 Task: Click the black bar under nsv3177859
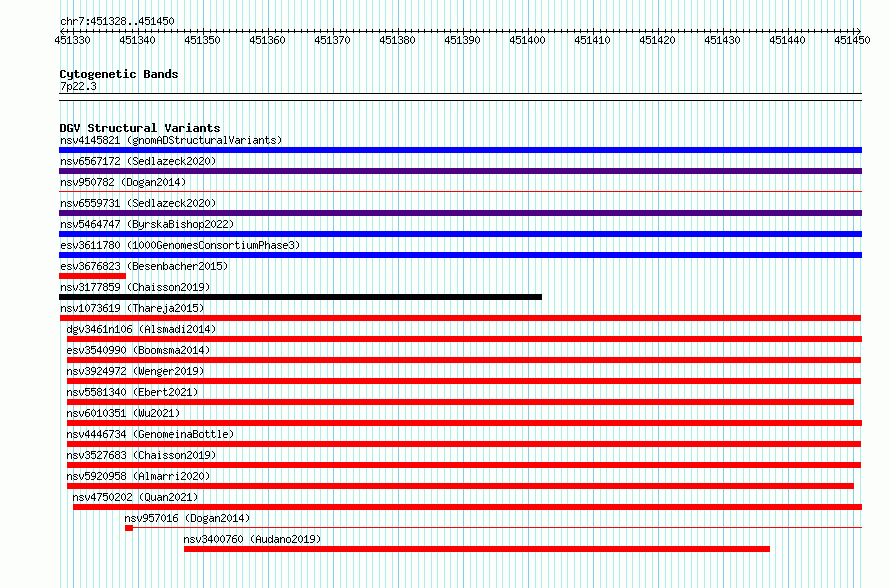300,297
